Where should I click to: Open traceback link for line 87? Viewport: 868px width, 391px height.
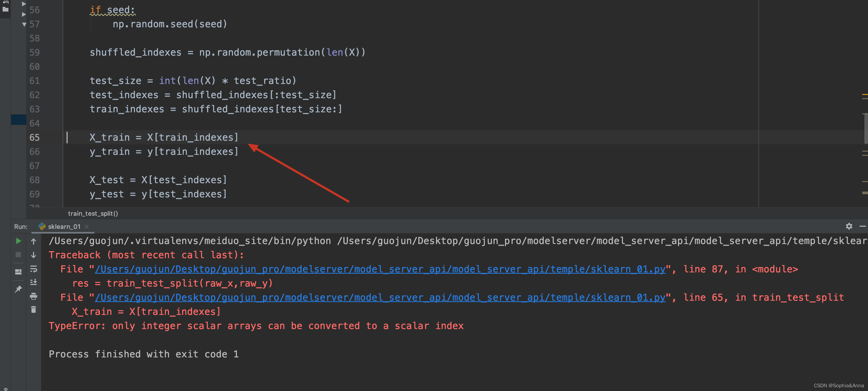click(x=380, y=269)
